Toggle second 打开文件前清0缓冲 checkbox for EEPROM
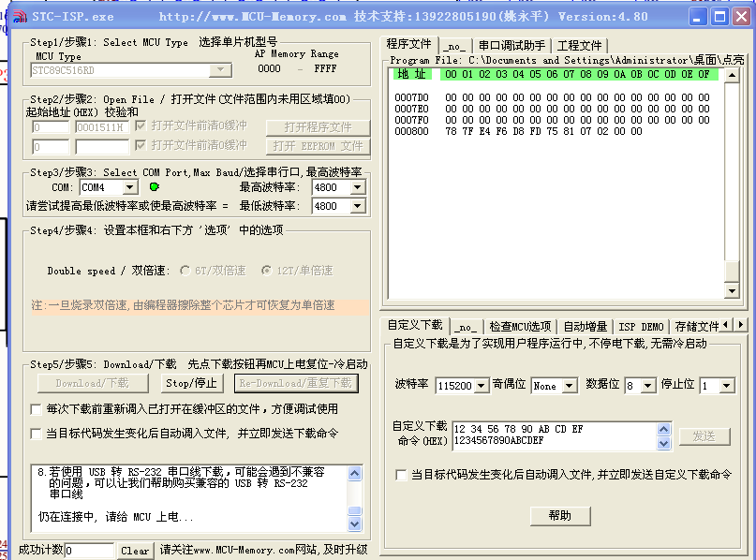This screenshot has height=560, width=756. tap(141, 145)
